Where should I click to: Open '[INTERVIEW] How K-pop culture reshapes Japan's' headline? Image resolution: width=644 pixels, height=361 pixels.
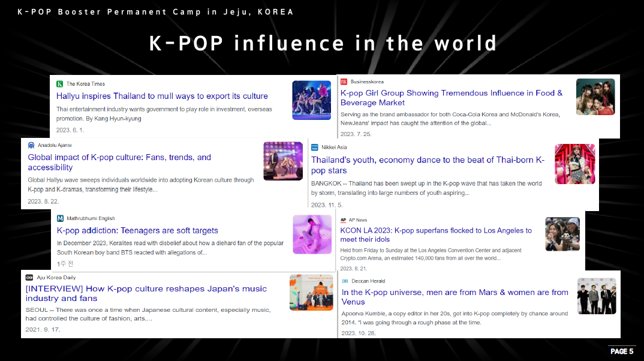click(146, 294)
